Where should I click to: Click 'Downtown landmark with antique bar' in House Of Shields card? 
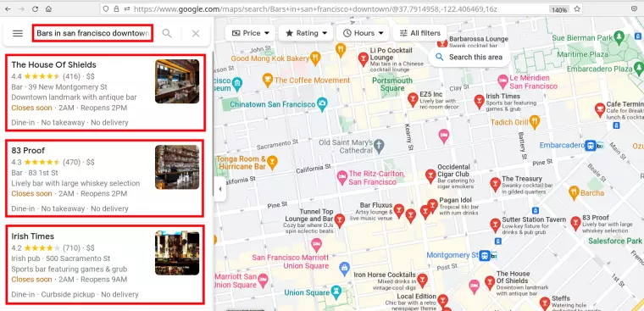(74, 97)
